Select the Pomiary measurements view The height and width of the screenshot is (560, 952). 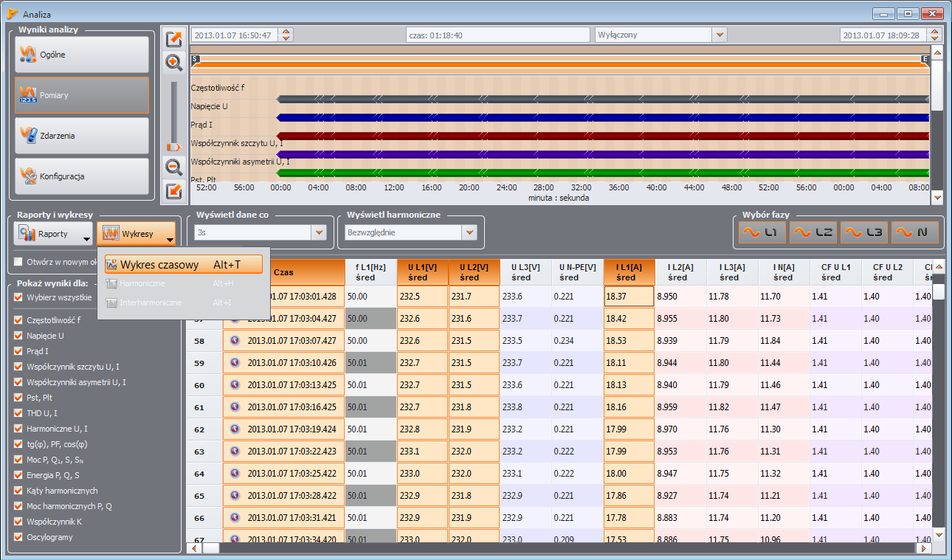pyautogui.click(x=82, y=95)
